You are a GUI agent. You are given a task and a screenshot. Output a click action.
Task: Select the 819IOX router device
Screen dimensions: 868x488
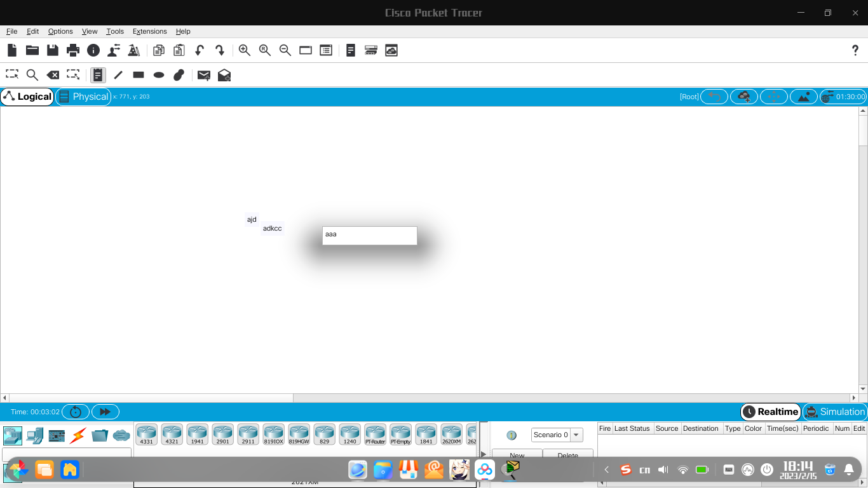(273, 434)
